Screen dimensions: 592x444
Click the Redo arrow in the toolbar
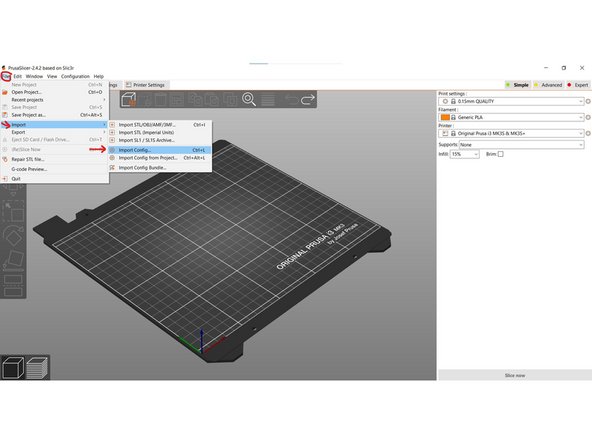click(x=308, y=99)
